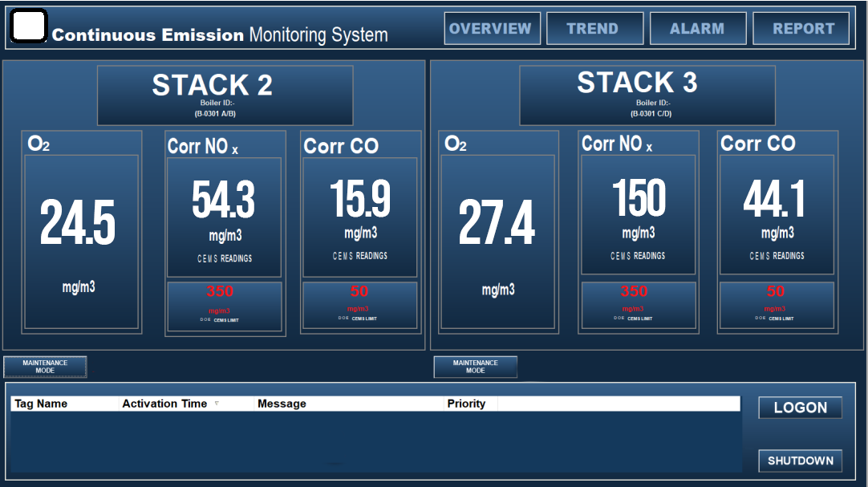Screen dimensions: 868x487
Task: Open the OVERVIEW screen
Action: pos(492,29)
